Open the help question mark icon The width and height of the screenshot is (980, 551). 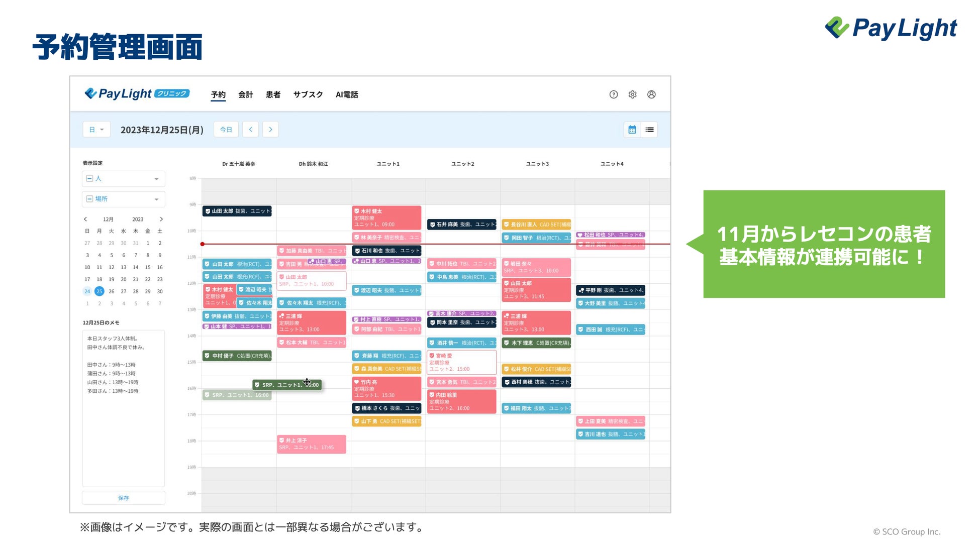[x=613, y=94]
